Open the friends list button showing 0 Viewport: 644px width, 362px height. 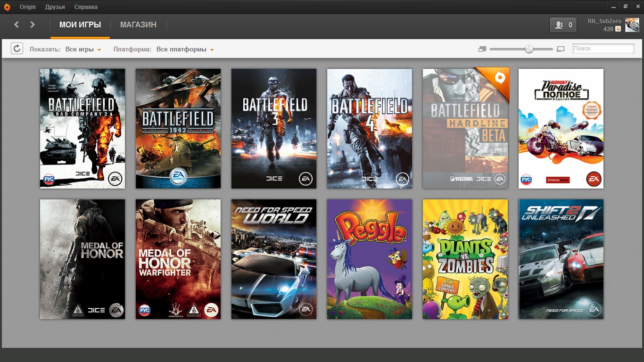coord(563,25)
